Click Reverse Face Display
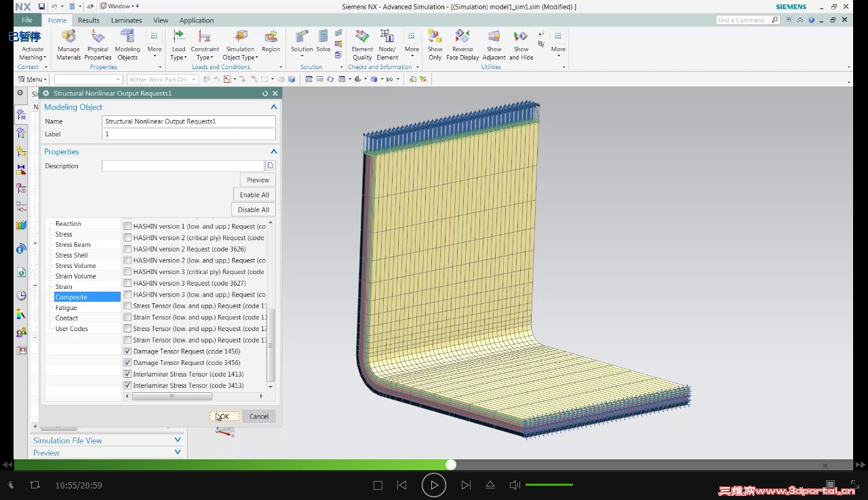The image size is (868, 500). (462, 45)
